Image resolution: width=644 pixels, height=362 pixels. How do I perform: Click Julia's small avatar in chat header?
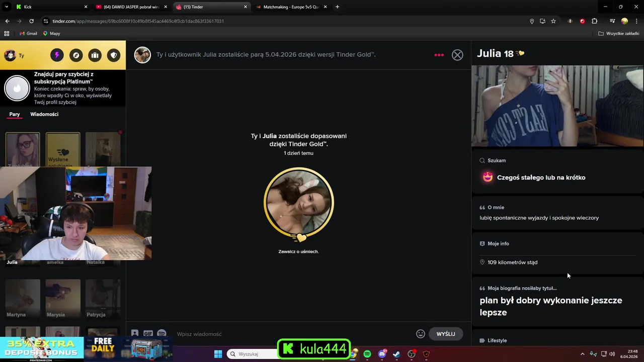[142, 55]
